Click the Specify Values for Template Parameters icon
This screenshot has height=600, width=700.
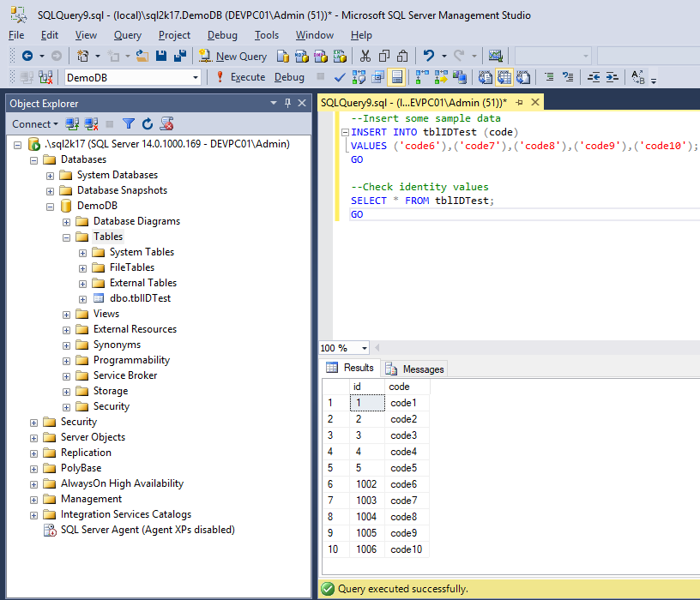[638, 78]
